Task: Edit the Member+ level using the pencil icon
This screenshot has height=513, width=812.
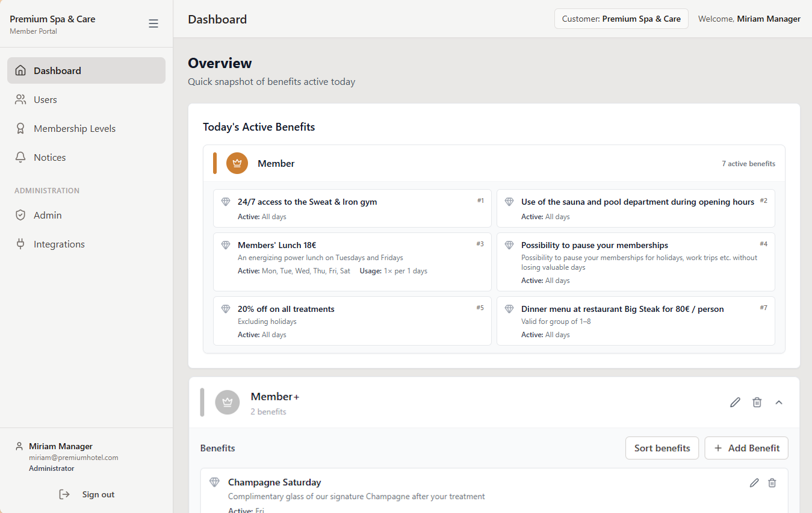Action: (735, 402)
